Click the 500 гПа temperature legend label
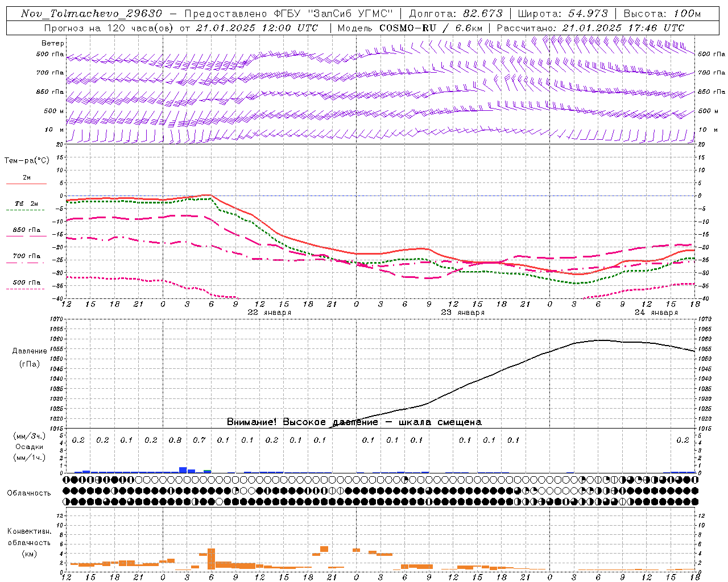The height and width of the screenshot is (582, 728). pyautogui.click(x=27, y=282)
